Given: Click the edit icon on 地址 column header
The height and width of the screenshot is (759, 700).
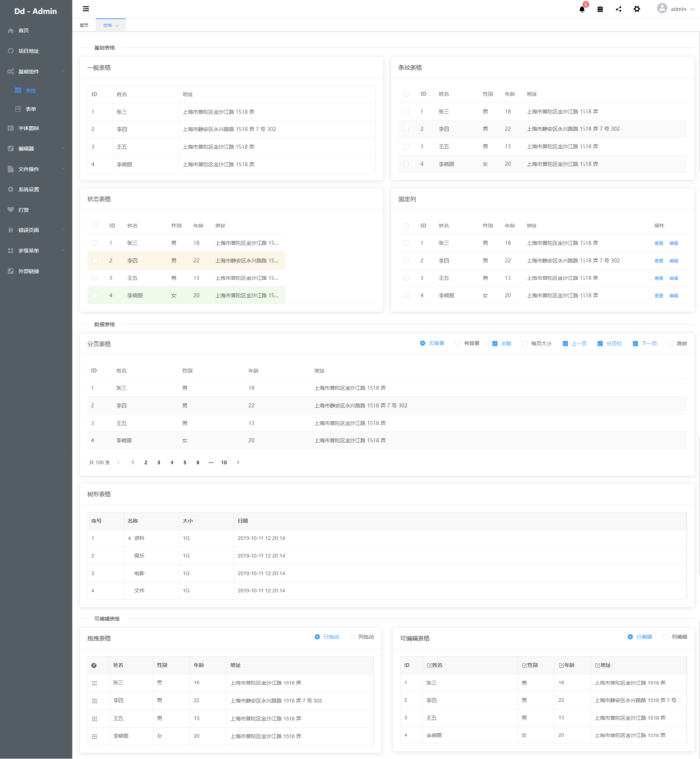Looking at the screenshot, I should [x=597, y=665].
